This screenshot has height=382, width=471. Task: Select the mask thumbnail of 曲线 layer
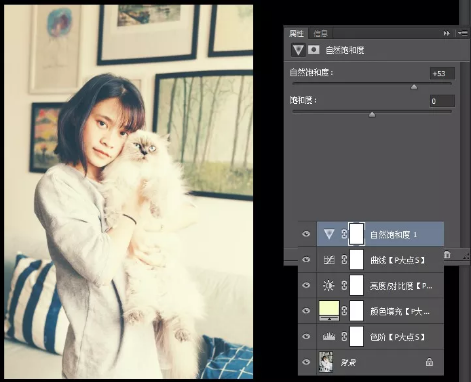pyautogui.click(x=356, y=260)
